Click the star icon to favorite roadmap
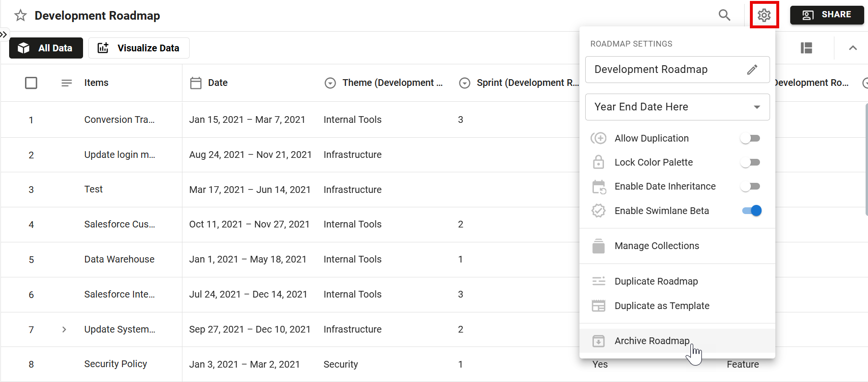868x382 pixels. [20, 15]
